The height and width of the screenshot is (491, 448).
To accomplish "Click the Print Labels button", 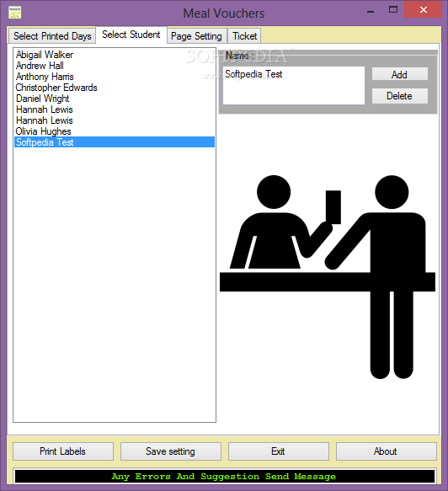I will point(63,451).
